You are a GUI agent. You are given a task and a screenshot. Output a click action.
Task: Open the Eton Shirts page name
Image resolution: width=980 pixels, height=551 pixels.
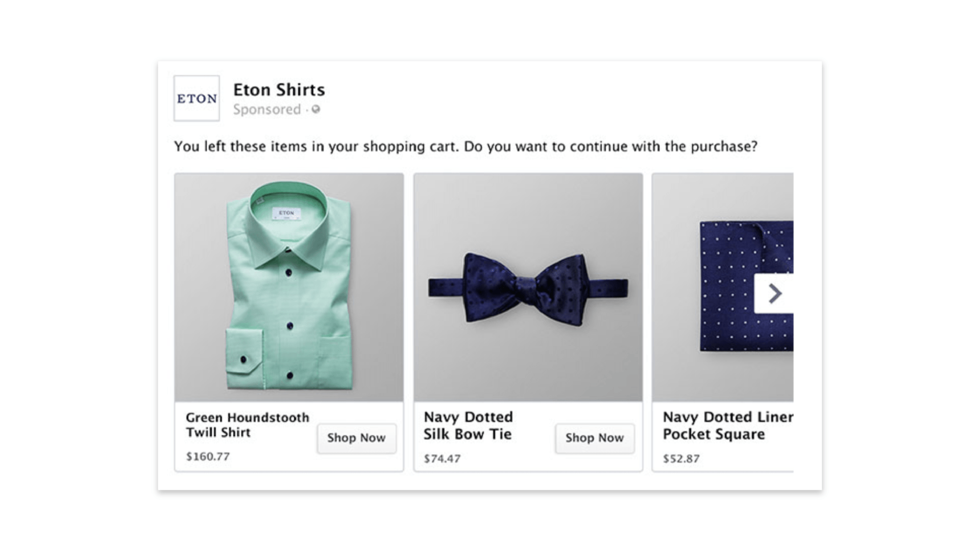point(279,90)
